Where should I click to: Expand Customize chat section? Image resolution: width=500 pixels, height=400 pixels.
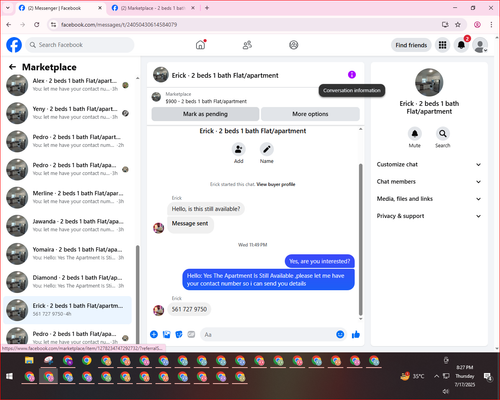point(429,164)
